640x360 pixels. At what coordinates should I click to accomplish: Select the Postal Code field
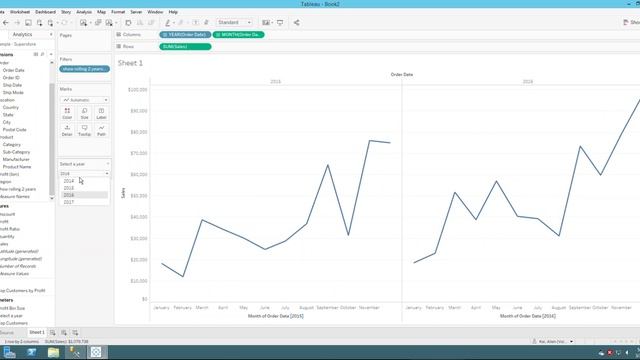coord(14,130)
